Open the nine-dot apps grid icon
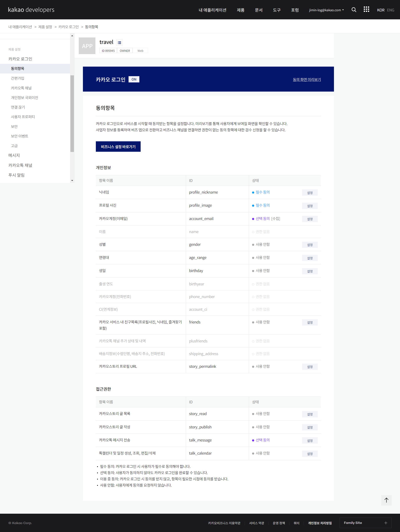The image size is (400, 532). [366, 9]
